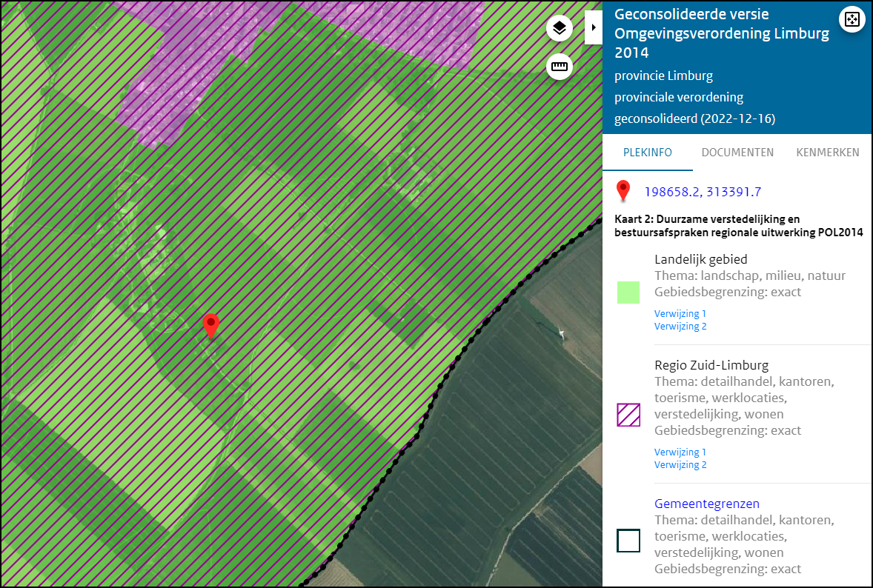The width and height of the screenshot is (873, 588).
Task: Switch to the DOCUMENTEN tab
Action: [x=737, y=153]
